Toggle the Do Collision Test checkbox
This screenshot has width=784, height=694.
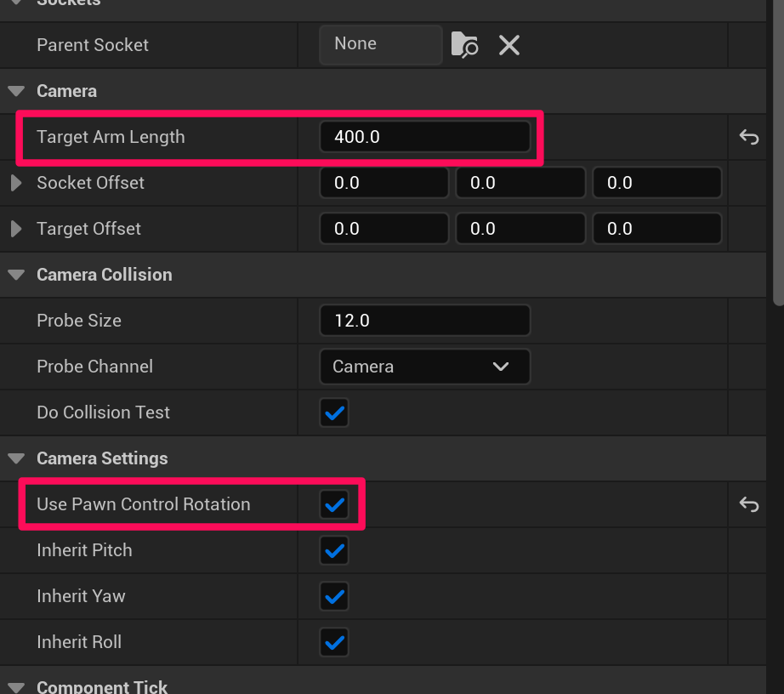pos(334,412)
